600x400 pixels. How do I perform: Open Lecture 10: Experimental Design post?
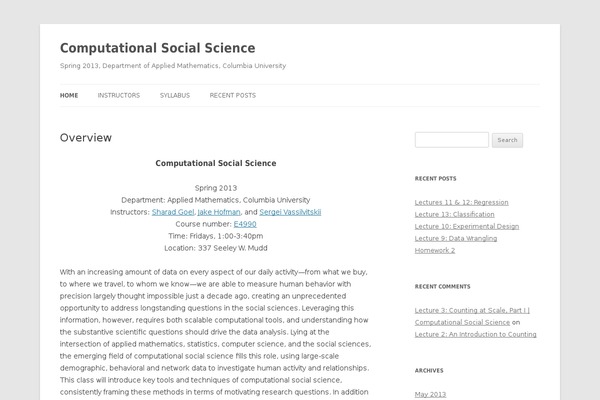[466, 226]
